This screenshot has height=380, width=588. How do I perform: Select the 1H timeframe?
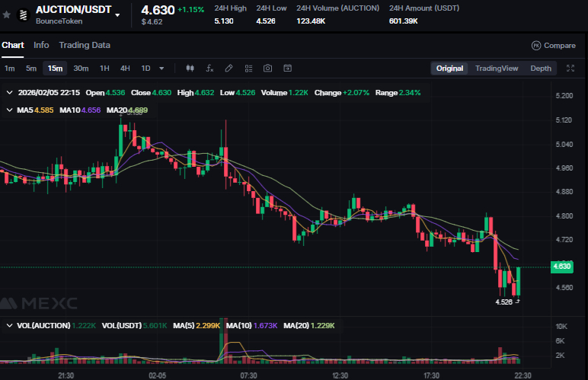104,69
